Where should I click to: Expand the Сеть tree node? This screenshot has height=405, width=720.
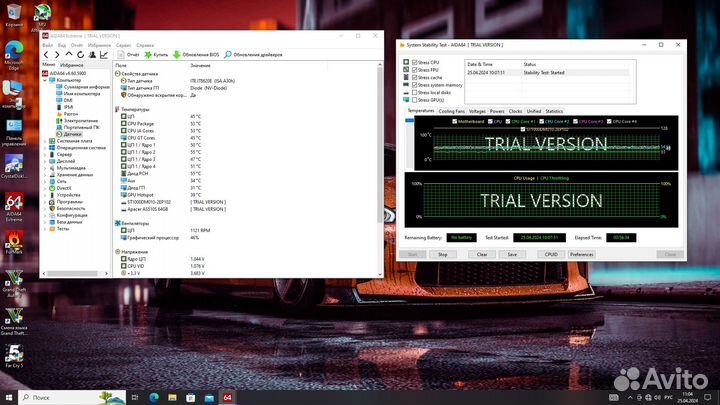45,181
